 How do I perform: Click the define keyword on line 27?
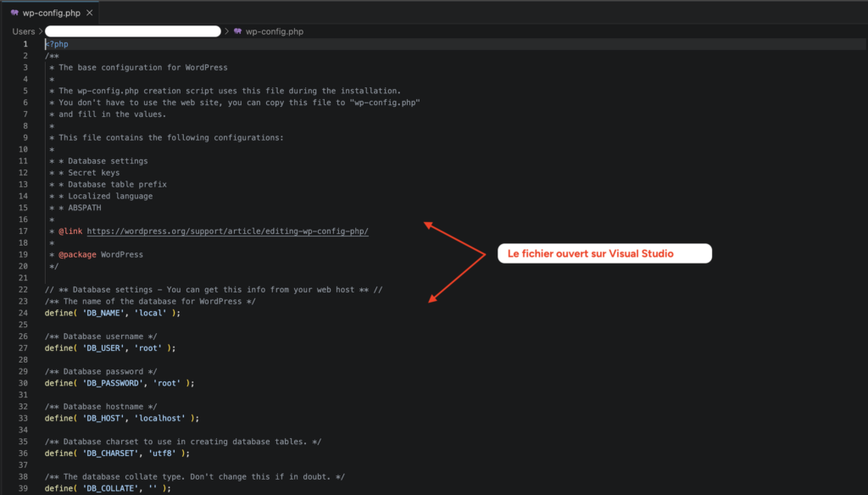(58, 348)
